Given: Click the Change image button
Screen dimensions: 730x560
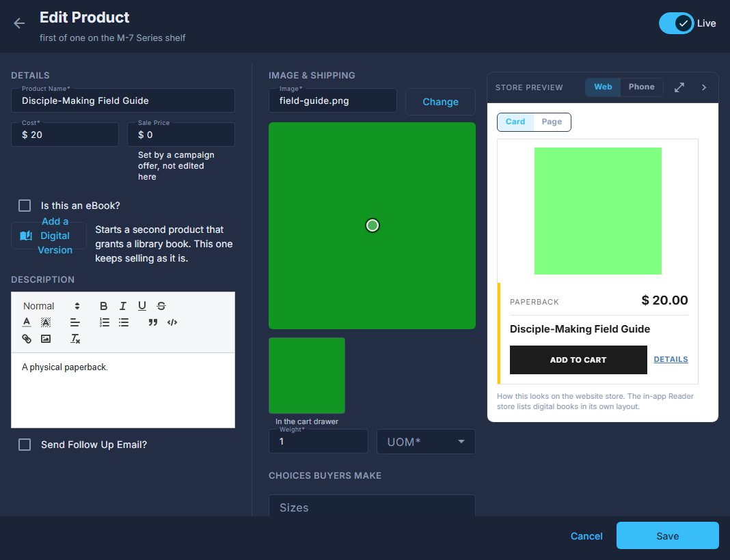Looking at the screenshot, I should click(x=440, y=102).
